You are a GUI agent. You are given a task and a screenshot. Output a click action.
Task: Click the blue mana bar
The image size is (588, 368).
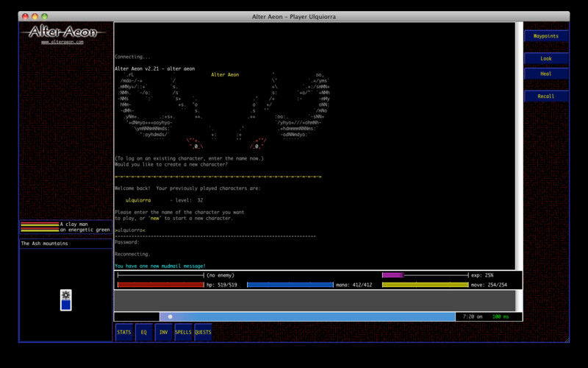[x=290, y=285]
